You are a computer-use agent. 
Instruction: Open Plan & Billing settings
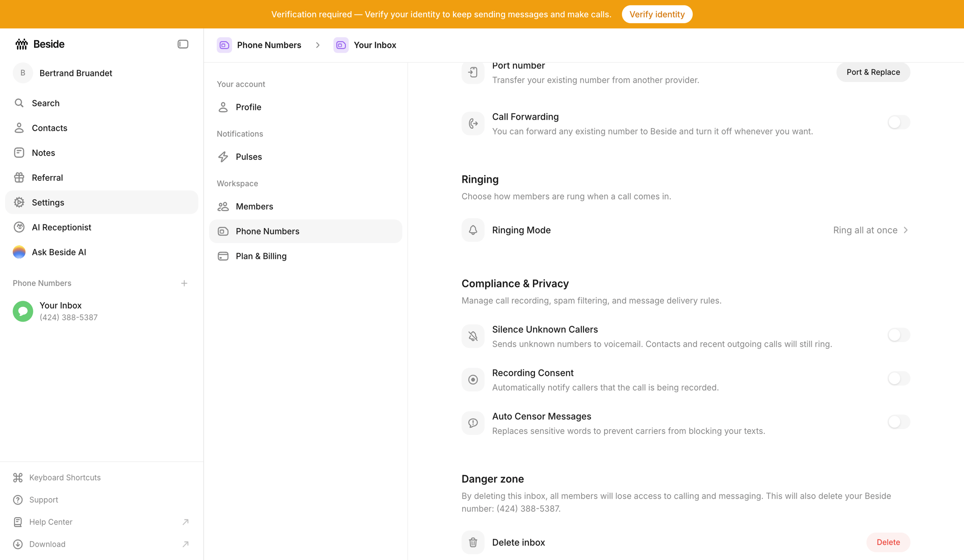(x=306, y=256)
